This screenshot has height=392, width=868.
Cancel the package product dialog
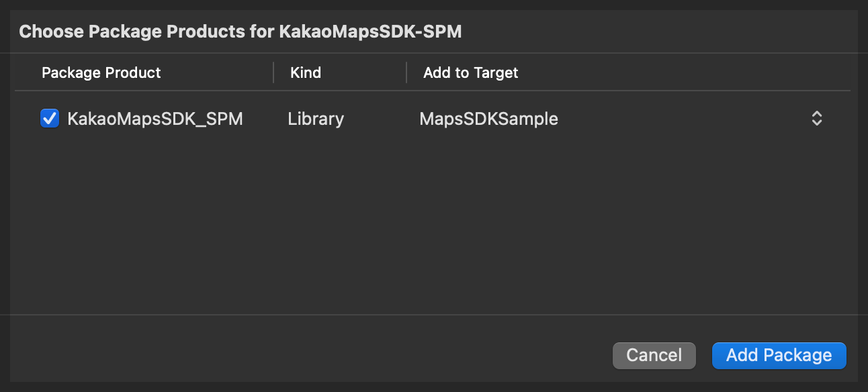tap(654, 355)
